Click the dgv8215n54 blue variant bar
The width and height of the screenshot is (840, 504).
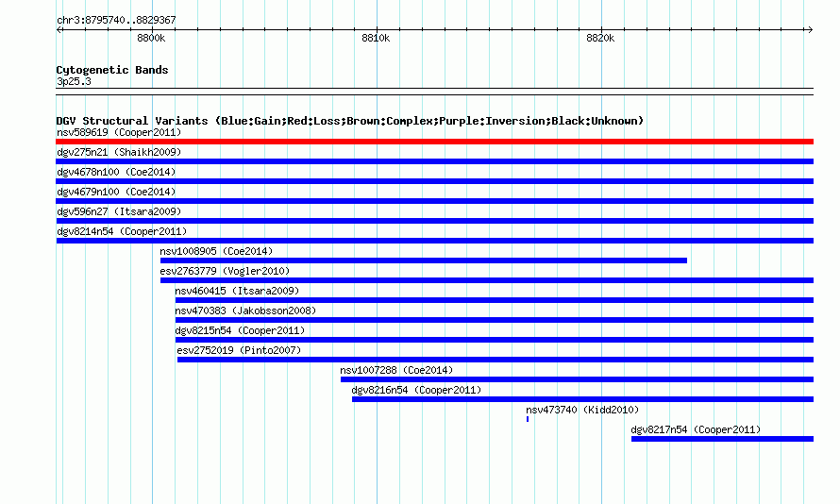[494, 340]
